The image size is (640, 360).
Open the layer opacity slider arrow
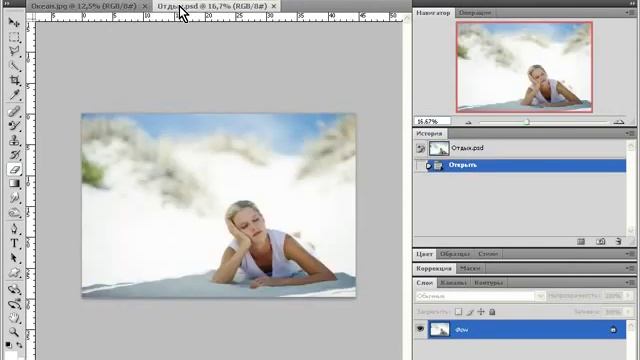point(629,296)
